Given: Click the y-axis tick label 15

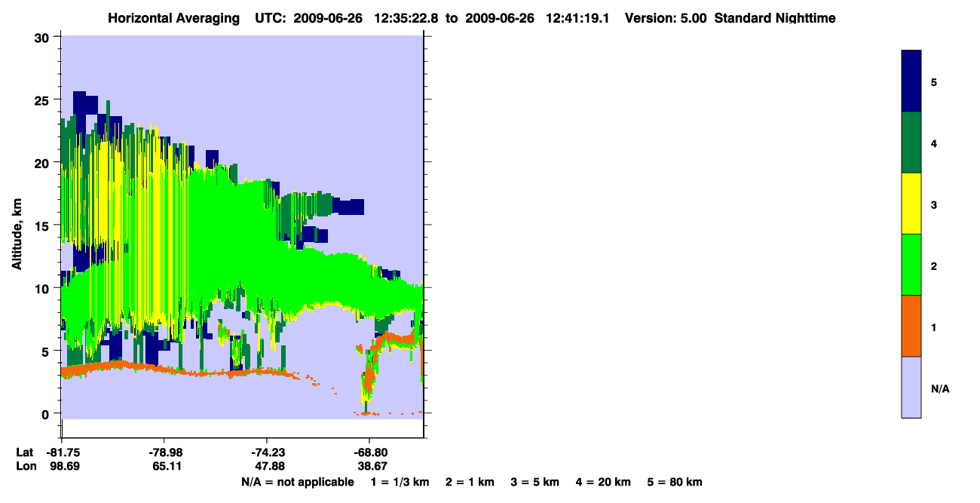Looking at the screenshot, I should click(x=41, y=225).
